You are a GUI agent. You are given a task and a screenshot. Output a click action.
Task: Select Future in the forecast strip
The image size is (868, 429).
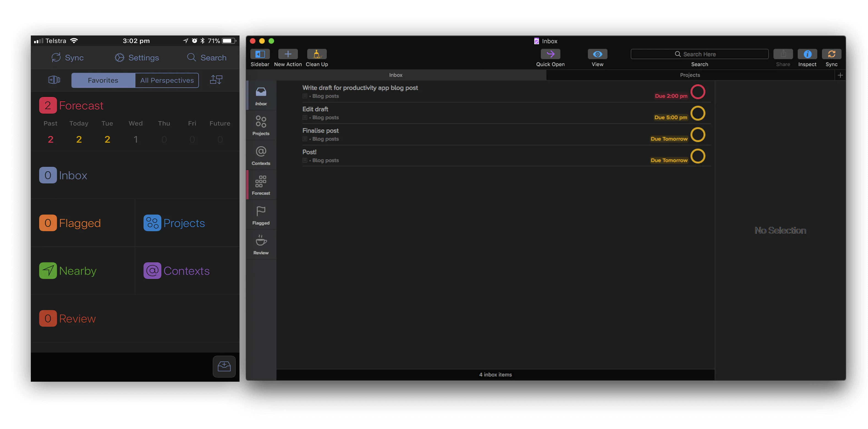(220, 132)
